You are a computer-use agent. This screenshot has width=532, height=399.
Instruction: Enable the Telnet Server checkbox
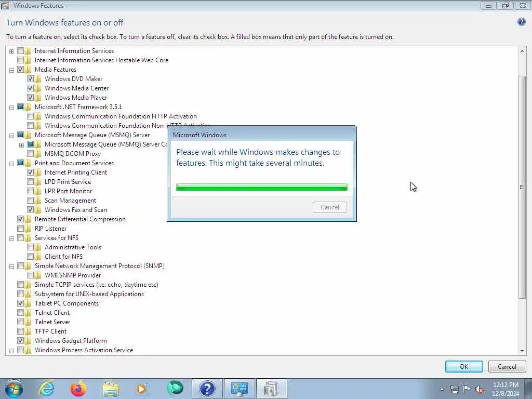[20, 322]
